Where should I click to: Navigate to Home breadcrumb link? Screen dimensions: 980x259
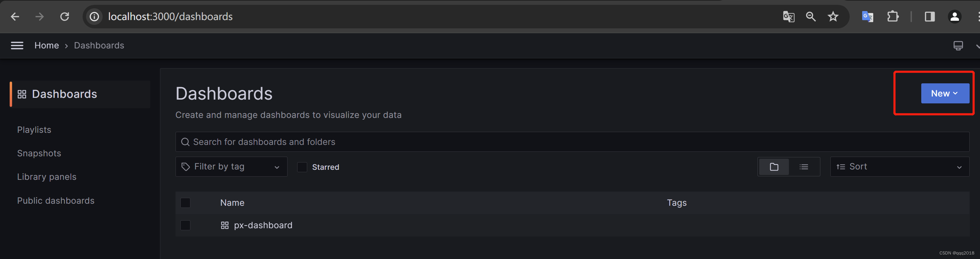(46, 46)
